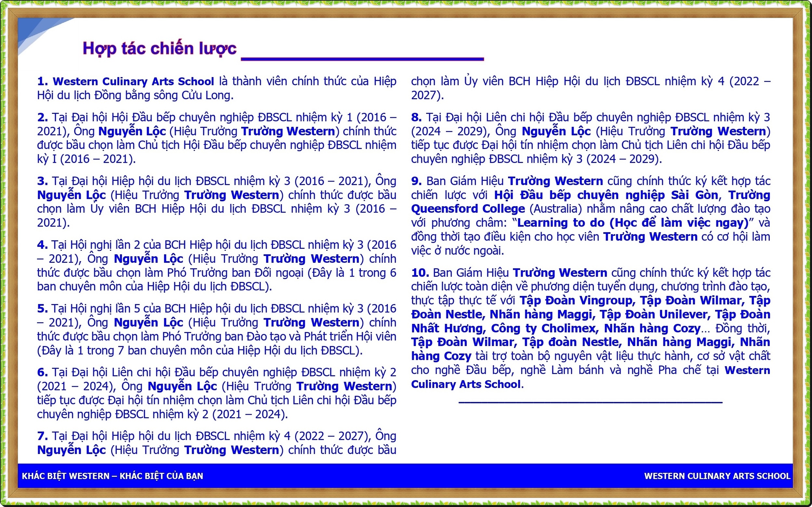This screenshot has height=507, width=812.
Task: Click "Trường Western" in item 6
Action: [344, 386]
